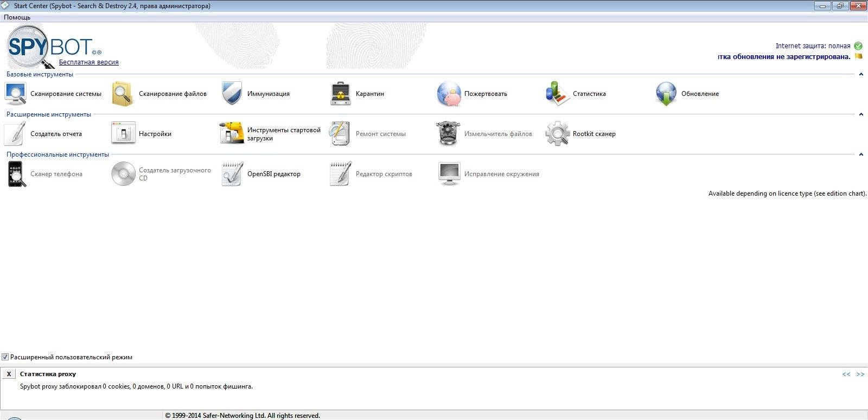
Task: Open the Настройки switch icon
Action: (x=123, y=133)
